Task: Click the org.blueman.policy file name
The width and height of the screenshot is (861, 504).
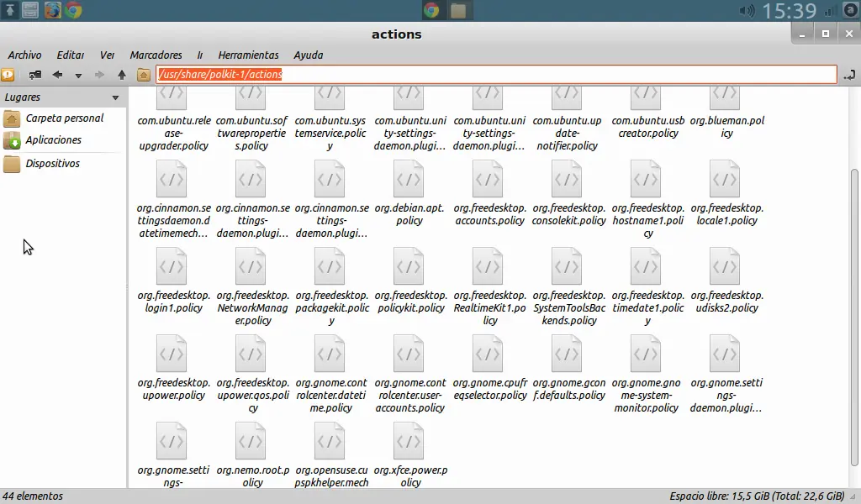Action: click(x=727, y=127)
